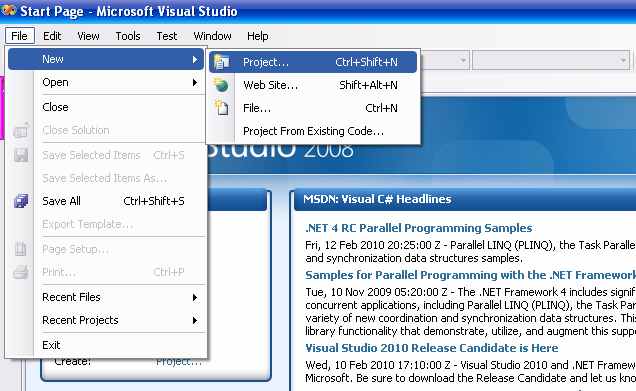636x391 pixels.
Task: Open the Tools menu
Action: 128,36
